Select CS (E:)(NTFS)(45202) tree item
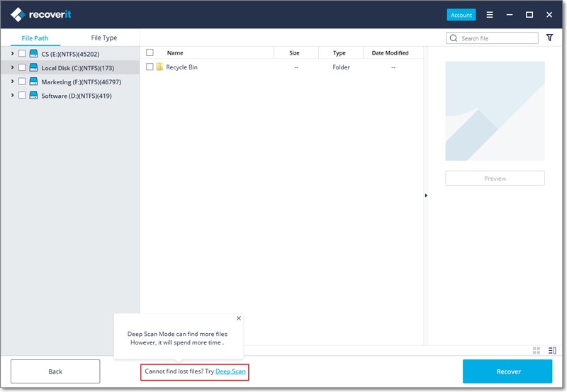The width and height of the screenshot is (567, 392). 70,54
